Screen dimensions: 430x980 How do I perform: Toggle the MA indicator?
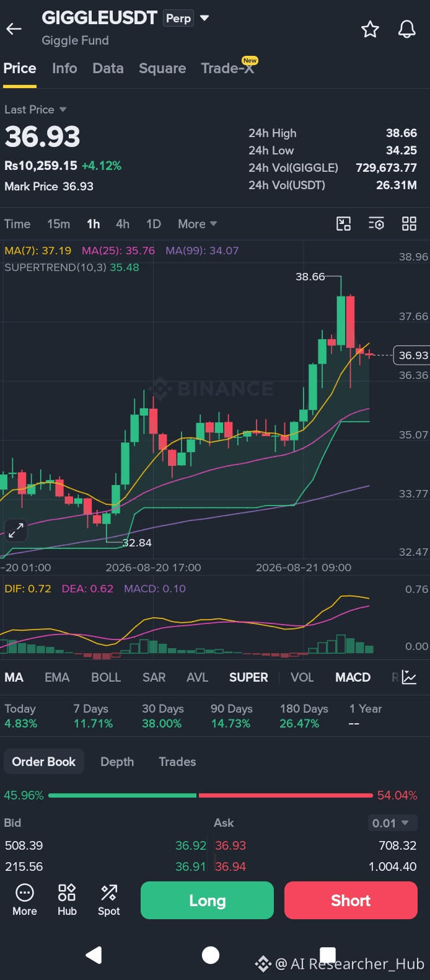[x=14, y=677]
